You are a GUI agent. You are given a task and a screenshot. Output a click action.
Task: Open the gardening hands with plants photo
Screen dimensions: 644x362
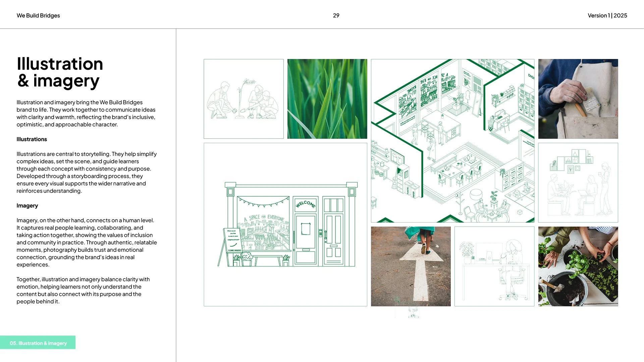click(578, 266)
